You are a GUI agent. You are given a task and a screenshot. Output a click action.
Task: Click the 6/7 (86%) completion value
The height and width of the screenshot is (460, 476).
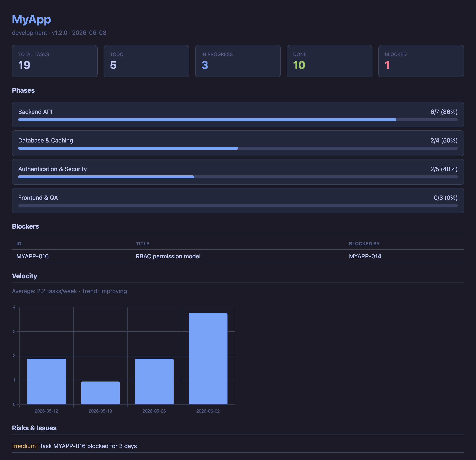[444, 112]
